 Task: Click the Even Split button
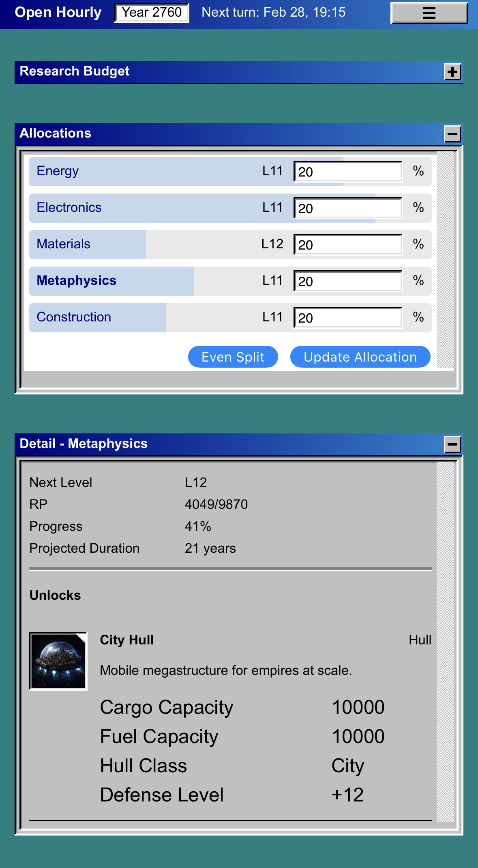(x=233, y=357)
